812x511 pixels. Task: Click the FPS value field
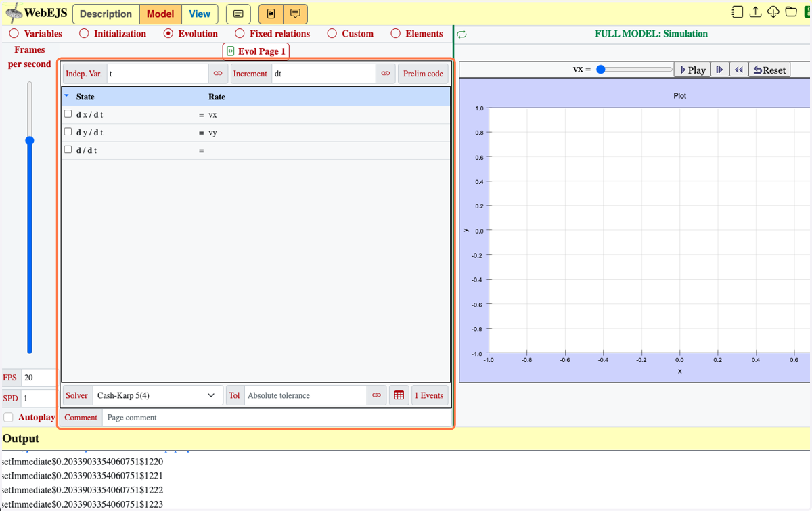pyautogui.click(x=39, y=378)
